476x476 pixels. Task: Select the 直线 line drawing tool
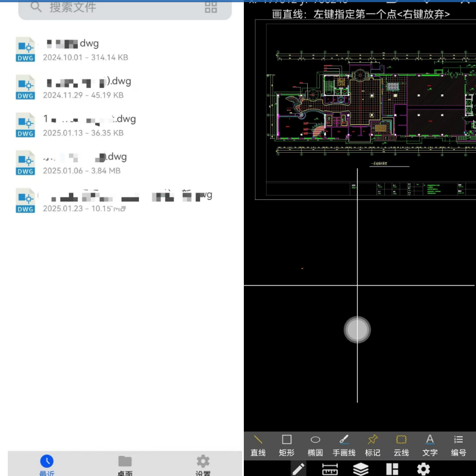click(258, 445)
